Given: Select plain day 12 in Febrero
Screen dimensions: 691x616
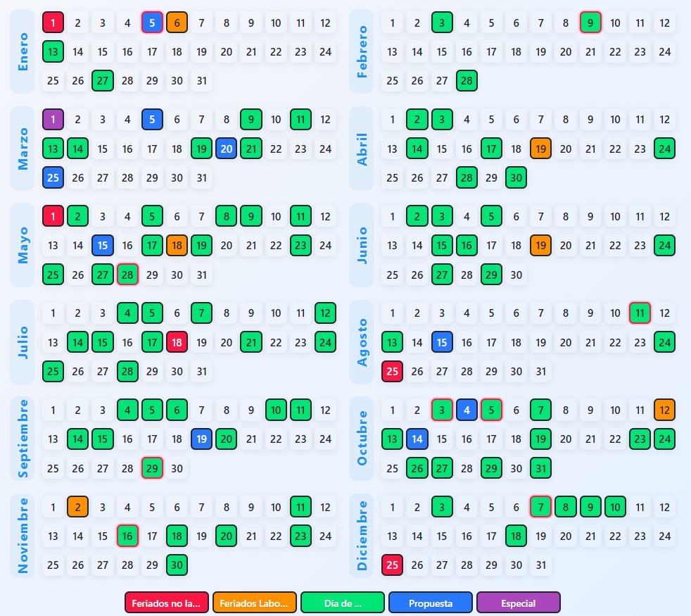Looking at the screenshot, I should [x=664, y=23].
